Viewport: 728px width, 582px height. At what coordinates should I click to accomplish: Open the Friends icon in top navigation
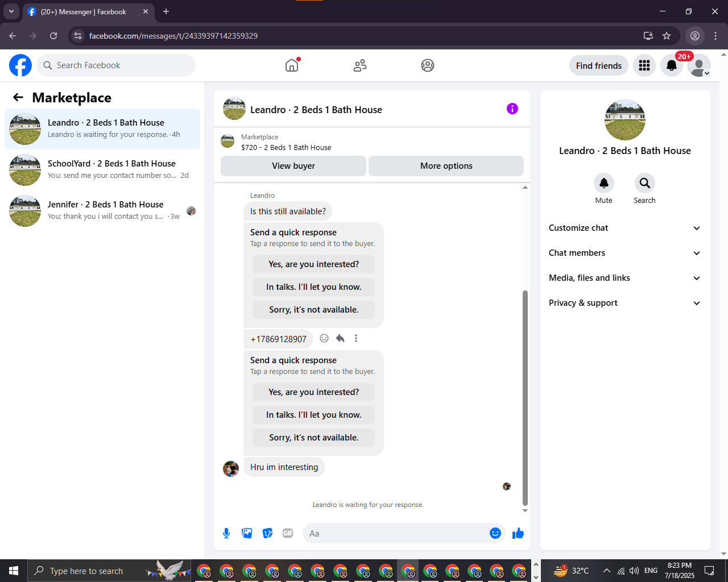360,65
